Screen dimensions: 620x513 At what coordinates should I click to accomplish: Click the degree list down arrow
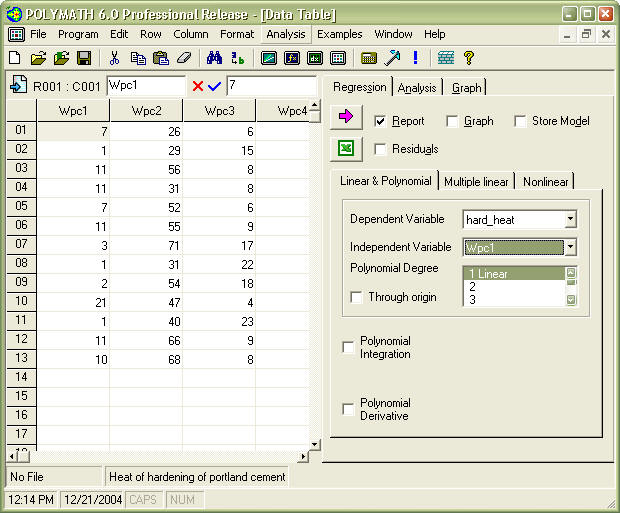click(x=571, y=300)
